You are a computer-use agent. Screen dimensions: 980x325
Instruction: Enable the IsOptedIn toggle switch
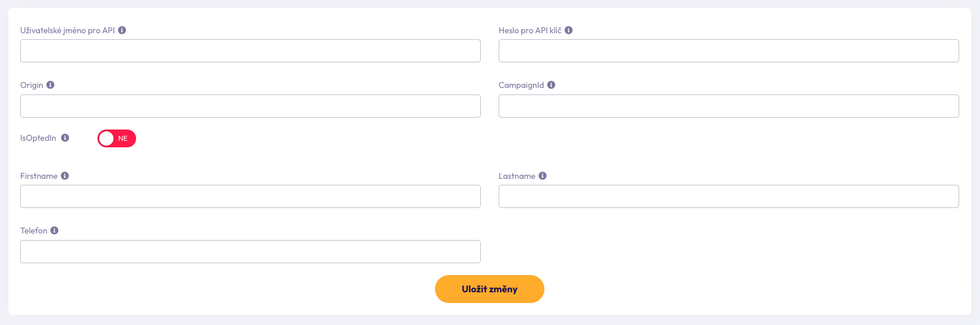click(116, 138)
